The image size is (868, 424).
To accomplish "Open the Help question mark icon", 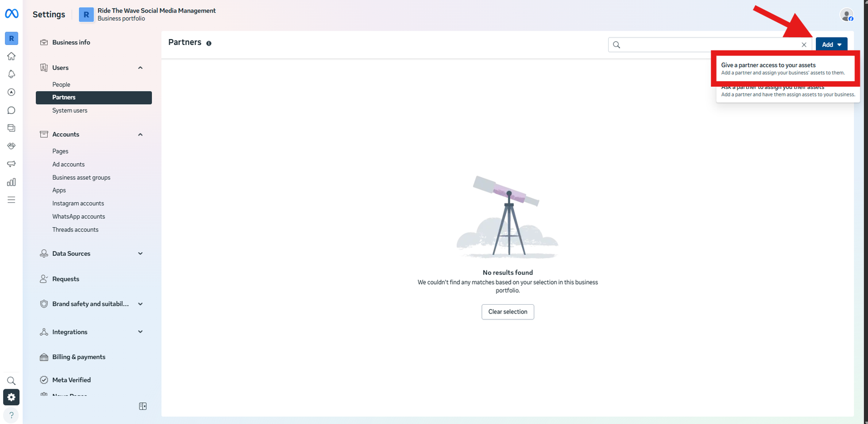I will pyautogui.click(x=11, y=415).
